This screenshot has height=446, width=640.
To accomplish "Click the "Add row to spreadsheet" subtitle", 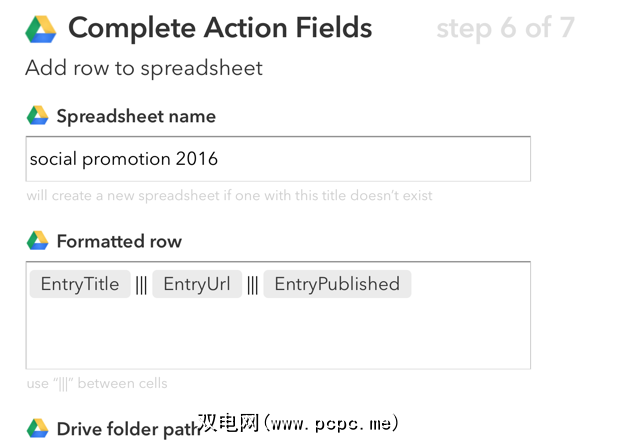I will coord(144,69).
